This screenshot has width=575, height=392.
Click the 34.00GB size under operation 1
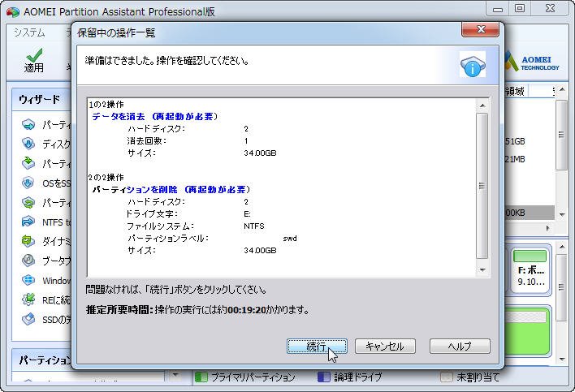(260, 153)
